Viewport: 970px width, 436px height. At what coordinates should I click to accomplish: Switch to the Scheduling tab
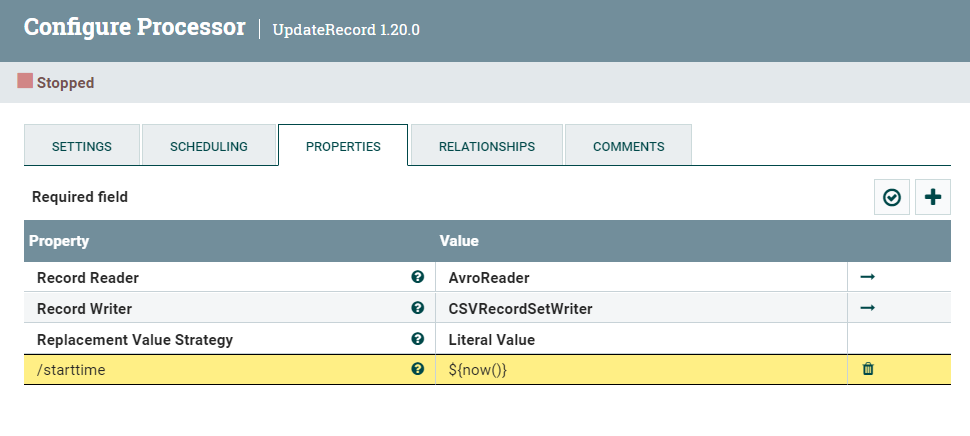pyautogui.click(x=209, y=146)
